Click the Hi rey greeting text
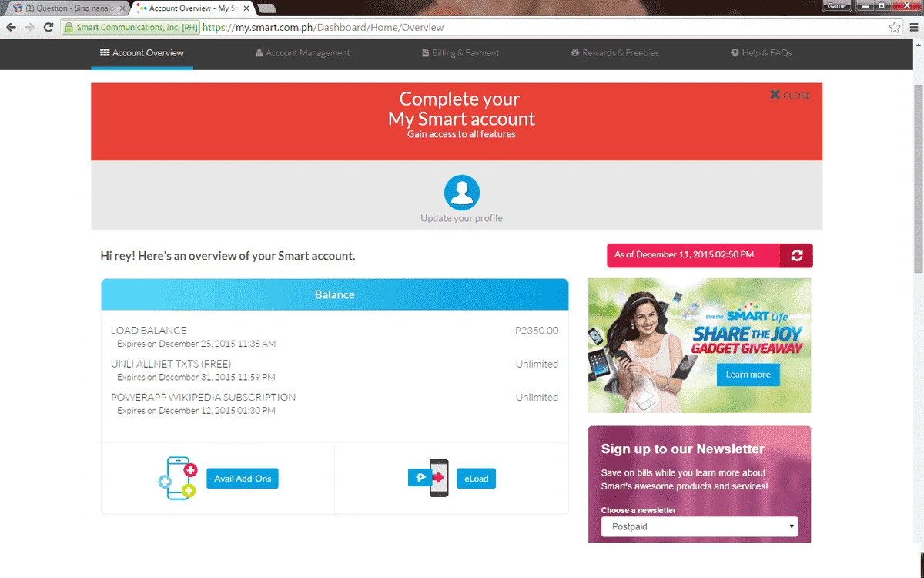924x578 pixels. pyautogui.click(x=228, y=256)
